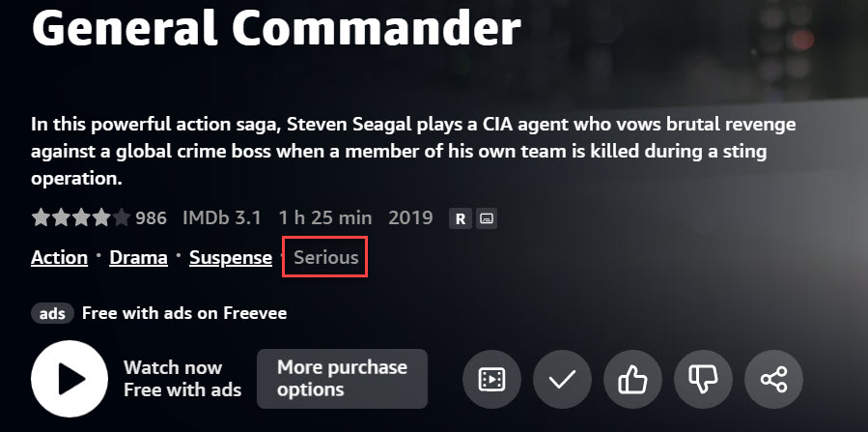868x432 pixels.
Task: Toggle the watchlist checkmark icon
Action: point(562,380)
